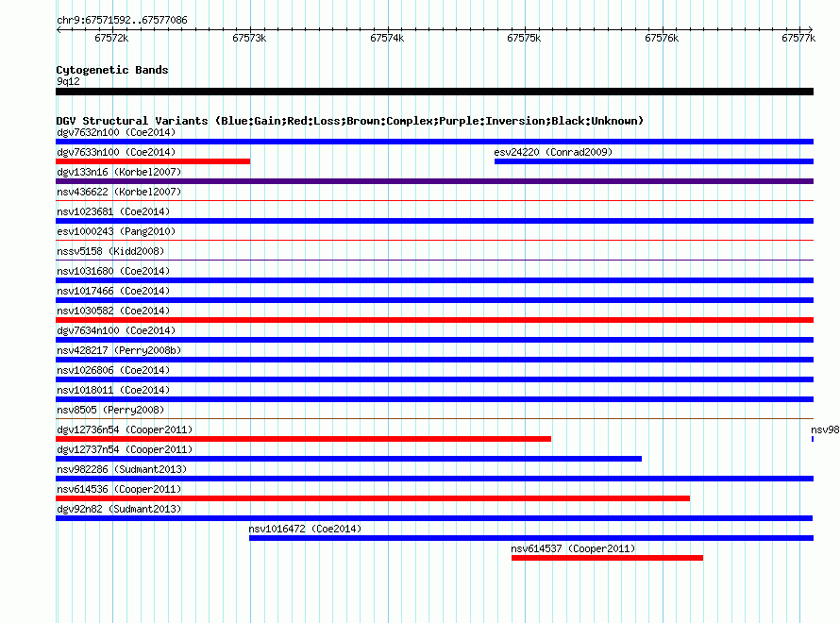The height and width of the screenshot is (623, 840).
Task: Open the esv24220 (Conrad2009) variant label
Action: [553, 152]
